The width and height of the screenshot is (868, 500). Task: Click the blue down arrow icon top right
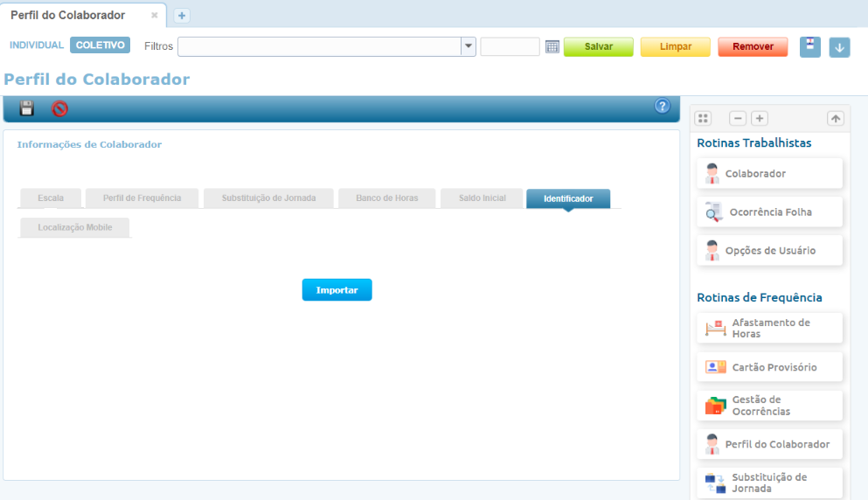[x=839, y=47]
